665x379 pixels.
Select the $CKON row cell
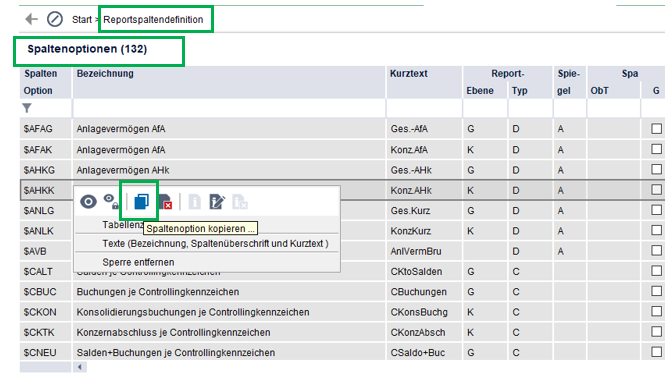pos(45,312)
